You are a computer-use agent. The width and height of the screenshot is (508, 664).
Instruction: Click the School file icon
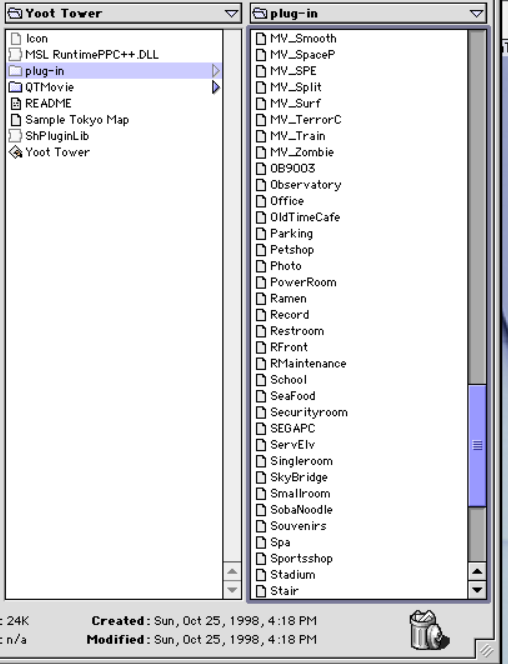click(x=261, y=380)
